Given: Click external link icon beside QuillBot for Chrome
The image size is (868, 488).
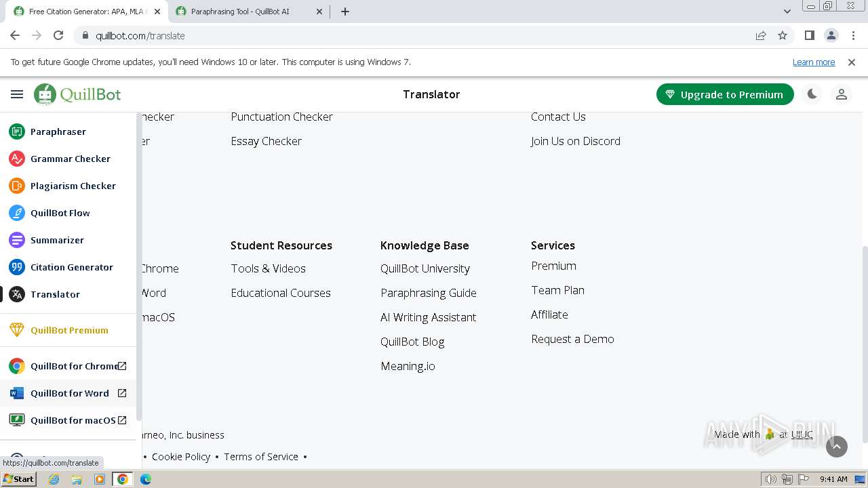Looking at the screenshot, I should click(122, 366).
